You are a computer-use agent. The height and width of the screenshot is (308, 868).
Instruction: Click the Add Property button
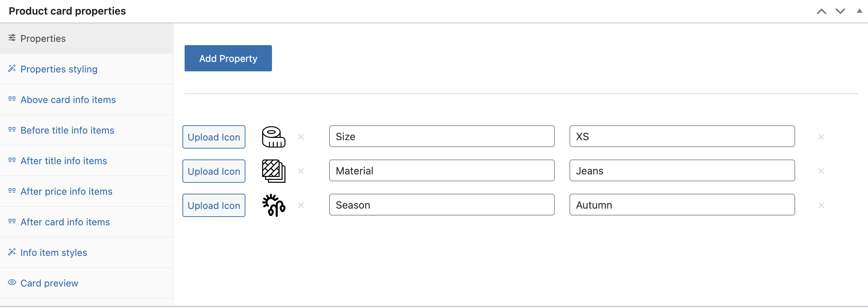coord(228,58)
